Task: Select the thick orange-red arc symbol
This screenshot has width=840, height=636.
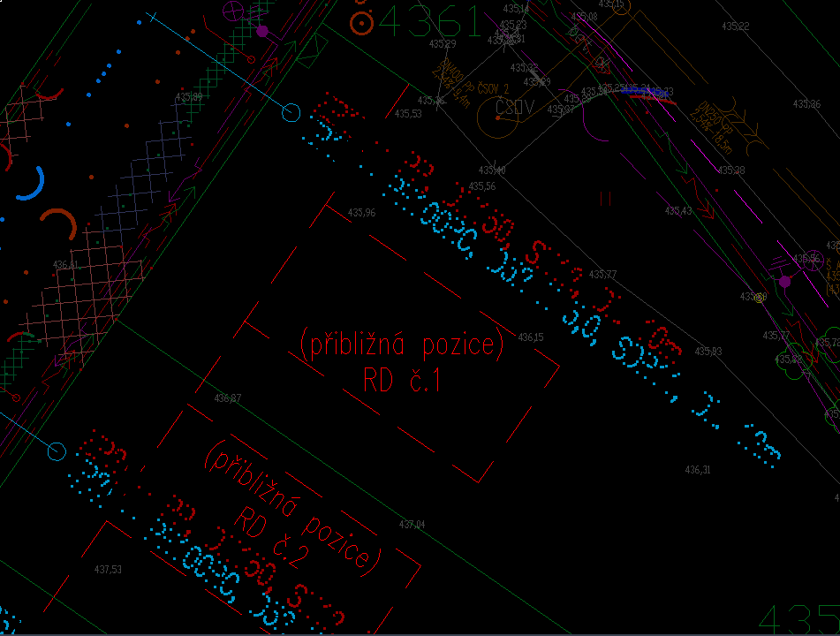Action: pos(60,222)
